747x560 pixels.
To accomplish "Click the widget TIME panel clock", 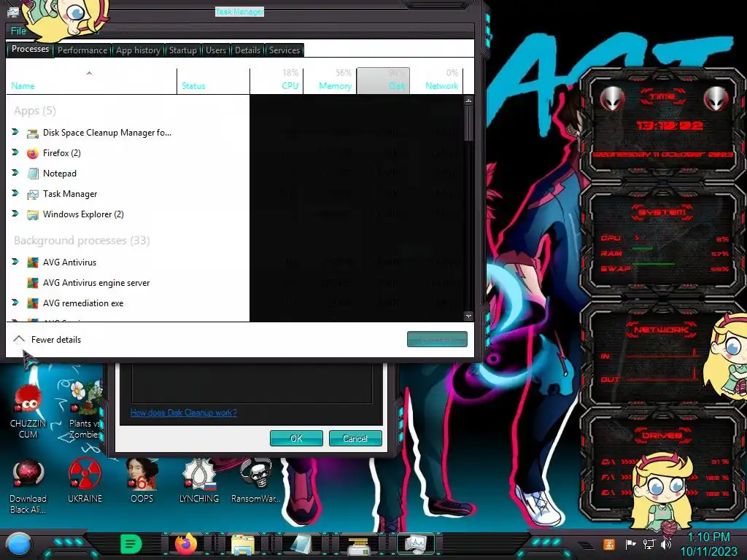I will click(670, 125).
